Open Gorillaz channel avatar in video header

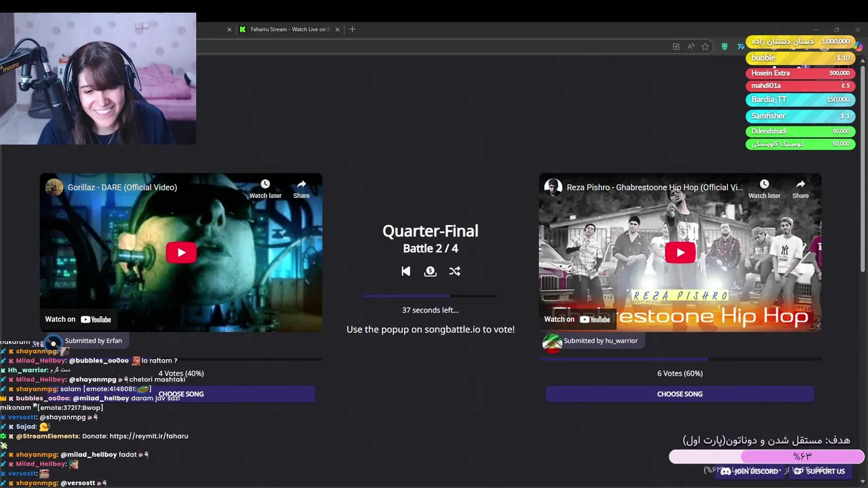tap(54, 187)
